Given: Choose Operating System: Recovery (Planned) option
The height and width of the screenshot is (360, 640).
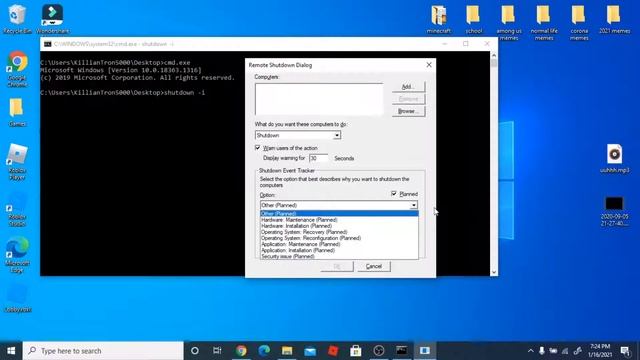Looking at the screenshot, I should 339,232.
